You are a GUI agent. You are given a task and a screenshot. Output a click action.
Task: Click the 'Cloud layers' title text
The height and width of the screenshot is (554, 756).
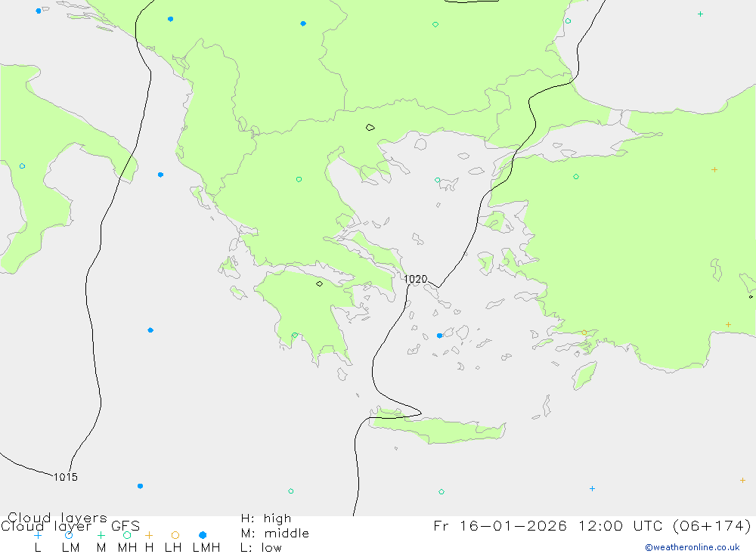(57, 518)
